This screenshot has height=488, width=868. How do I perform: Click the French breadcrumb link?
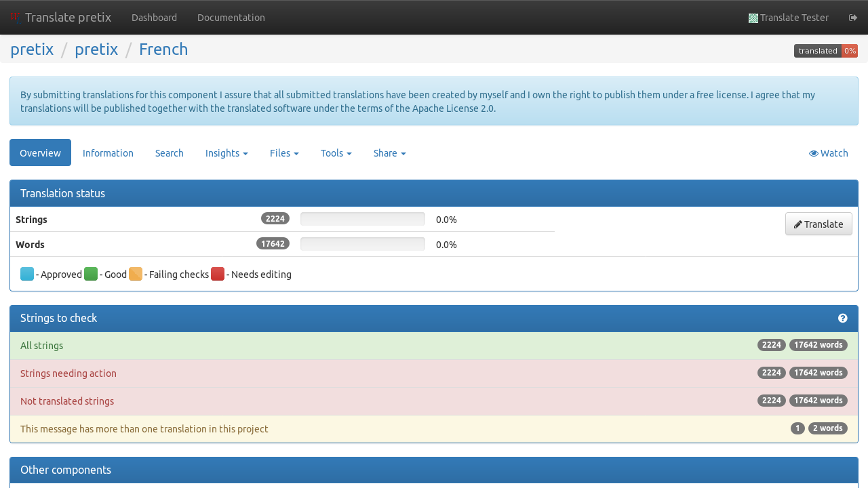163,49
